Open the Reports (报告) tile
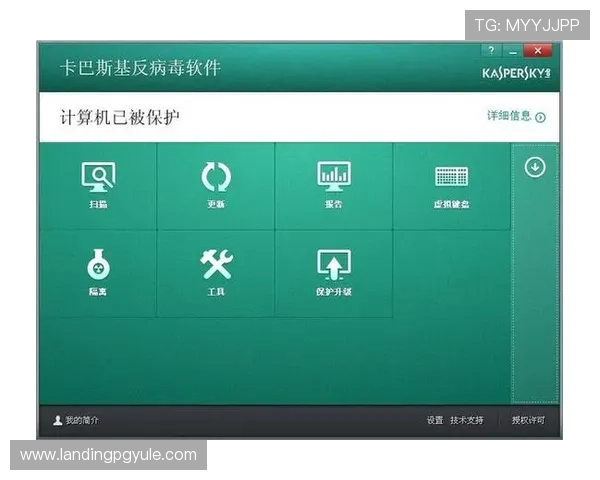 tap(334, 186)
